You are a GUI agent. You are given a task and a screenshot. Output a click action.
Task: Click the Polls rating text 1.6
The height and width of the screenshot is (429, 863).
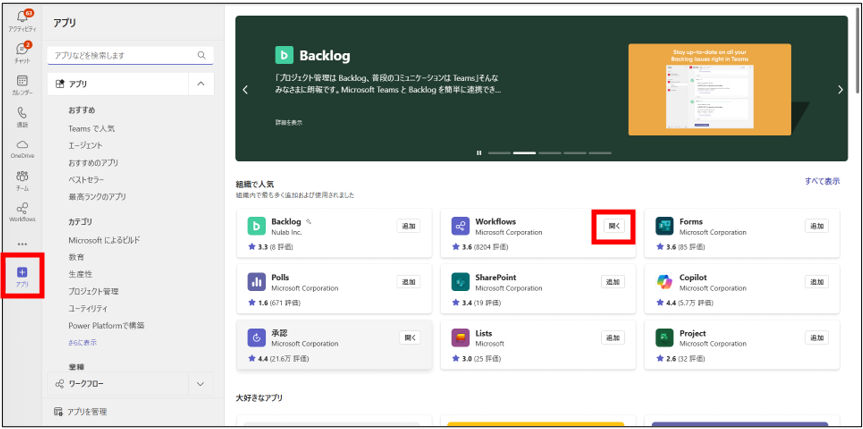pos(261,303)
